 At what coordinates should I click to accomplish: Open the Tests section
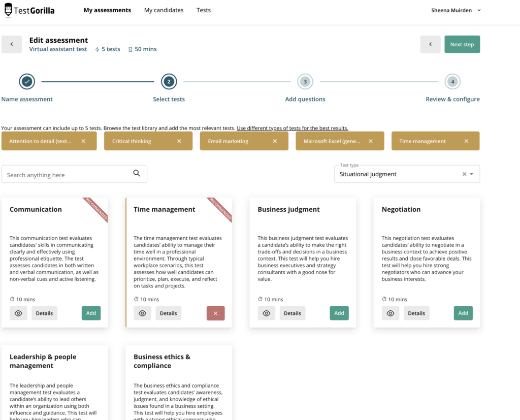[203, 10]
